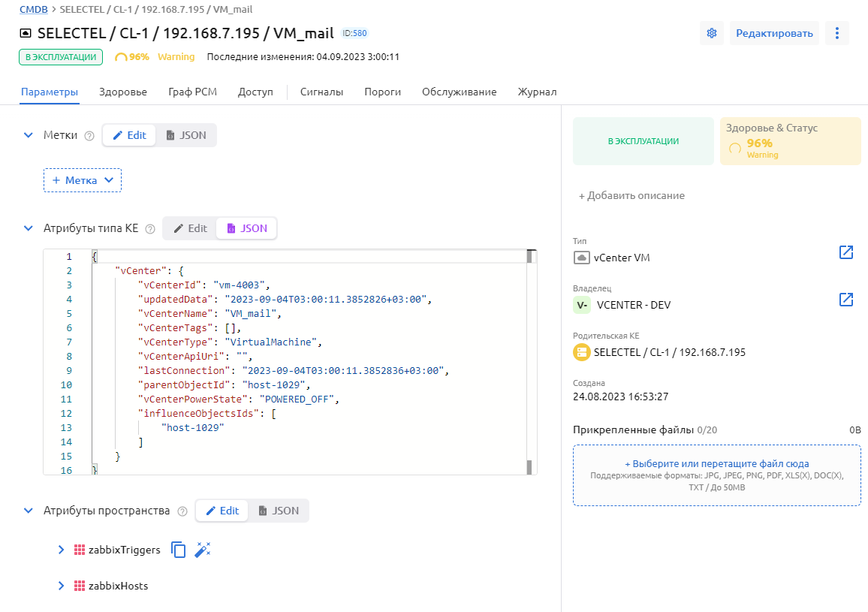Click help icon next to Метки
The image size is (868, 612).
[x=89, y=136]
